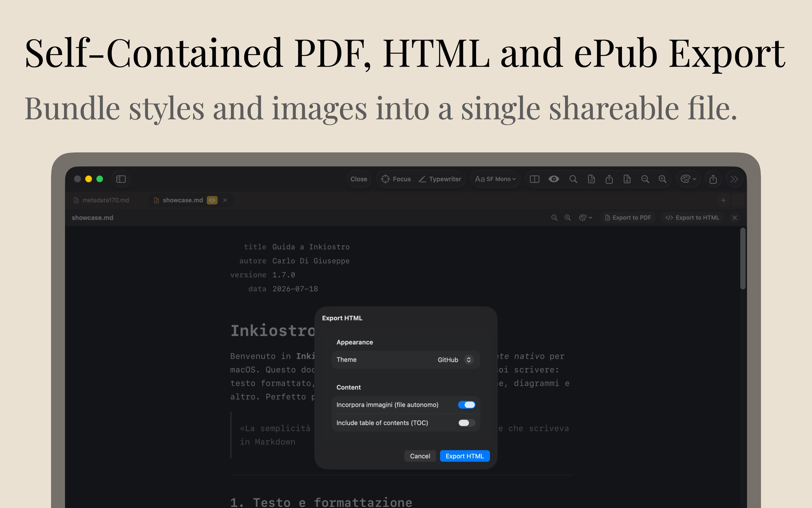Click 'Export HTML' dialog title
Viewport: 812px width, 508px height.
tap(342, 318)
